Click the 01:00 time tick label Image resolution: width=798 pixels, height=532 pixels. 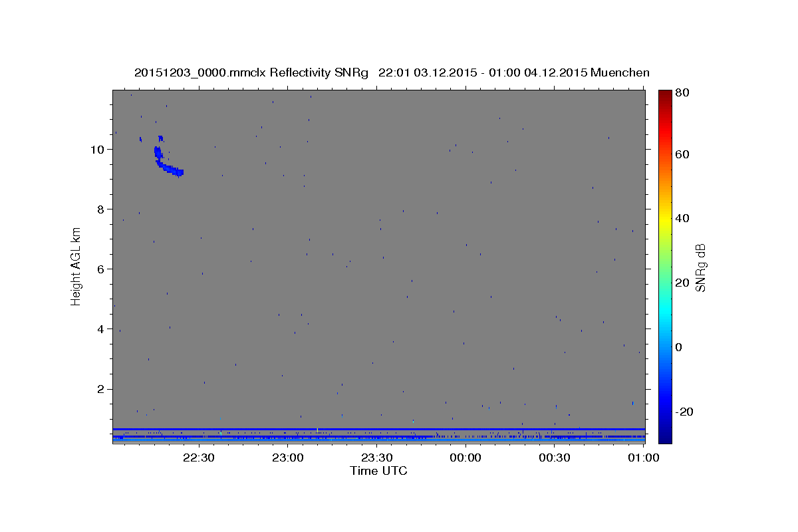point(644,458)
